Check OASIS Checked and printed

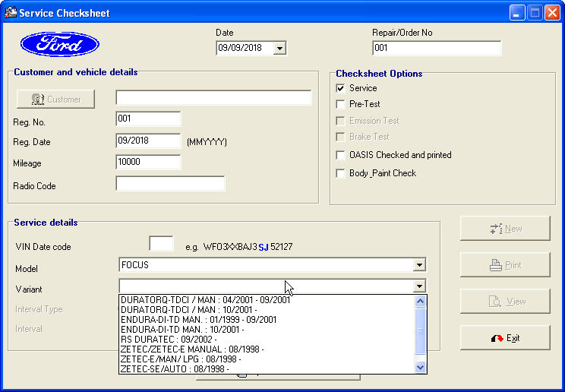pyautogui.click(x=340, y=155)
